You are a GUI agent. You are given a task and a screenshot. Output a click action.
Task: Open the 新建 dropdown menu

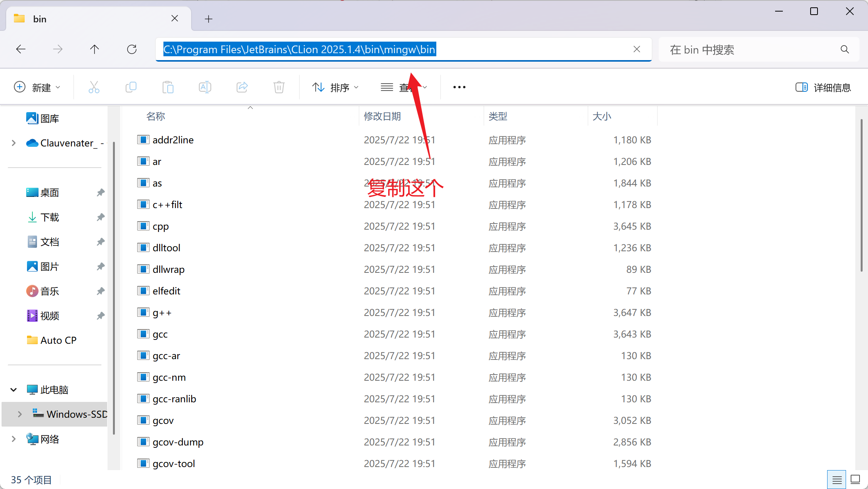pyautogui.click(x=37, y=87)
